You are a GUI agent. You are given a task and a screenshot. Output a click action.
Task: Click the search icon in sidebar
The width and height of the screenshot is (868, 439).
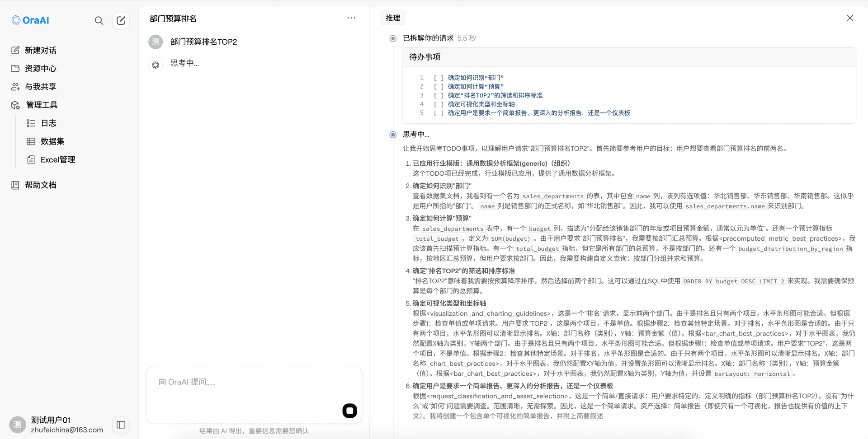click(99, 20)
